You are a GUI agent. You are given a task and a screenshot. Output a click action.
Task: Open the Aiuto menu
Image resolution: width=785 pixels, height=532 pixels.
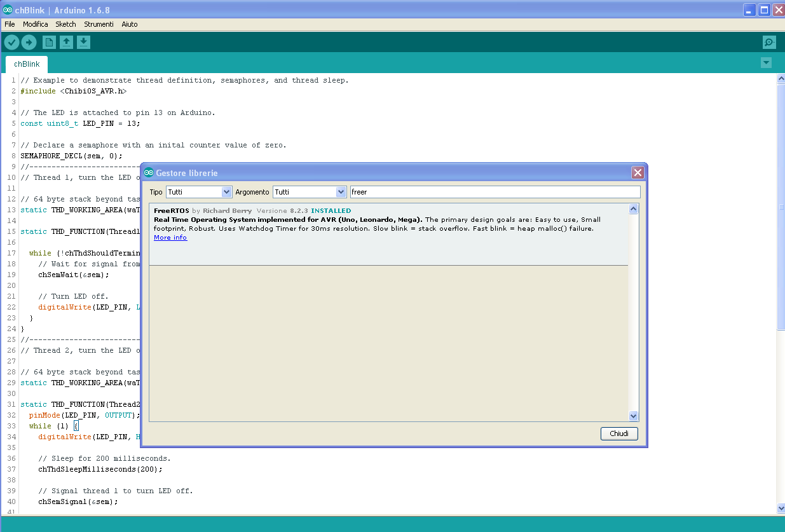click(x=129, y=24)
